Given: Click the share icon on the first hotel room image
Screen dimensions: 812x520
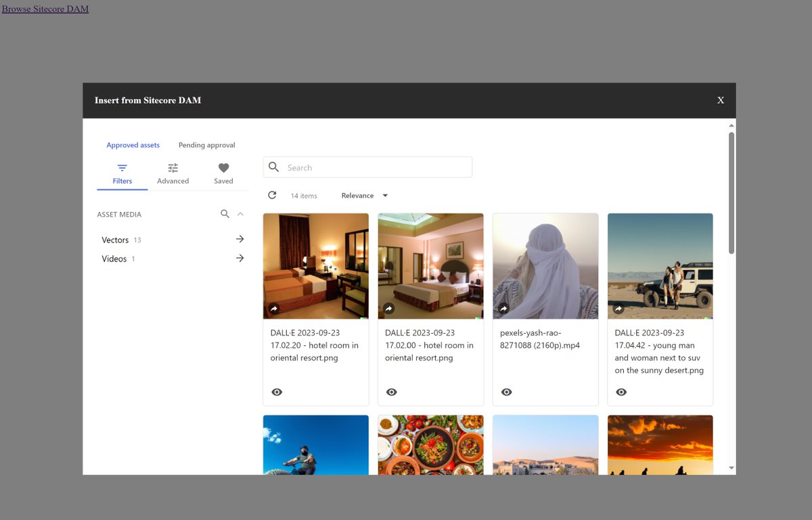Looking at the screenshot, I should [x=273, y=309].
